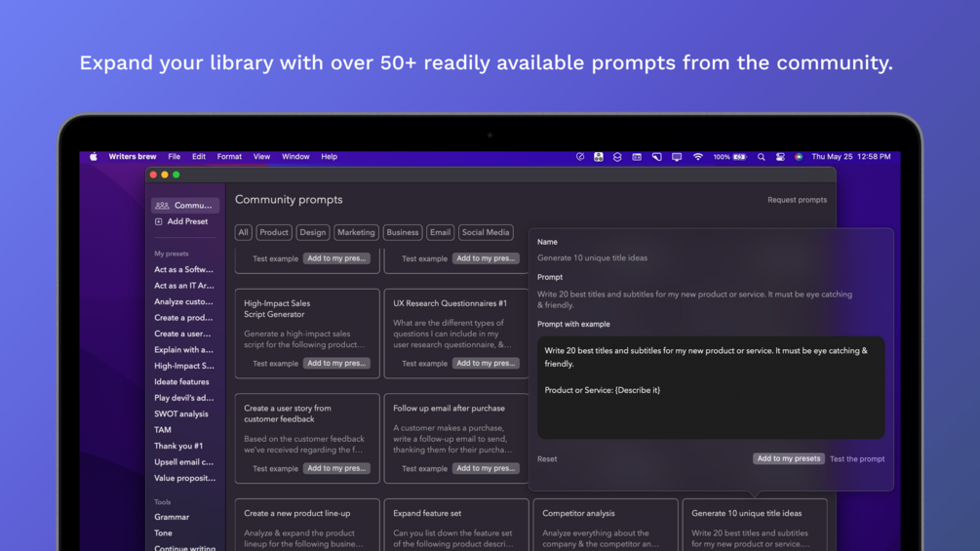This screenshot has width=980, height=551.
Task: Click the Siri icon in menu bar
Action: [x=799, y=157]
